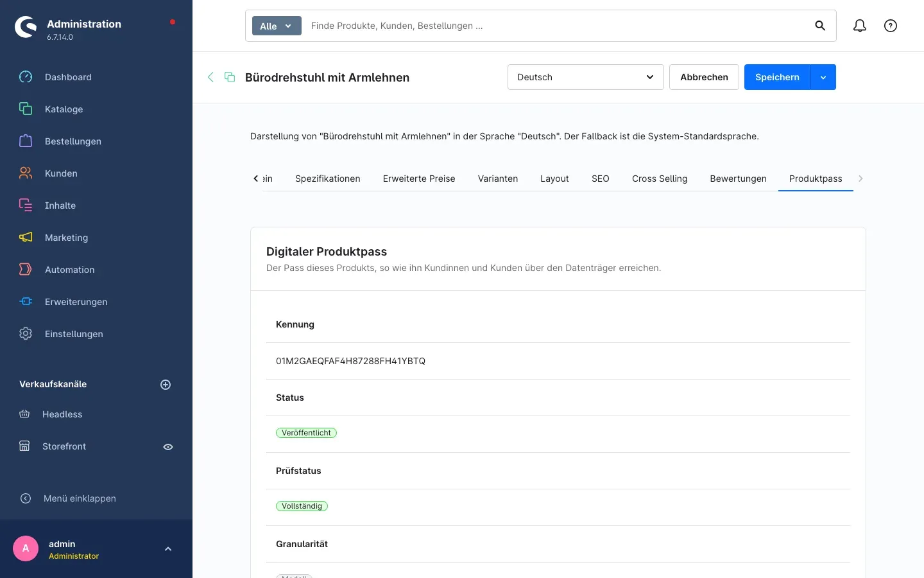Image resolution: width=924 pixels, height=578 pixels.
Task: Switch to the Erweiterte Preise tab
Action: pos(419,179)
